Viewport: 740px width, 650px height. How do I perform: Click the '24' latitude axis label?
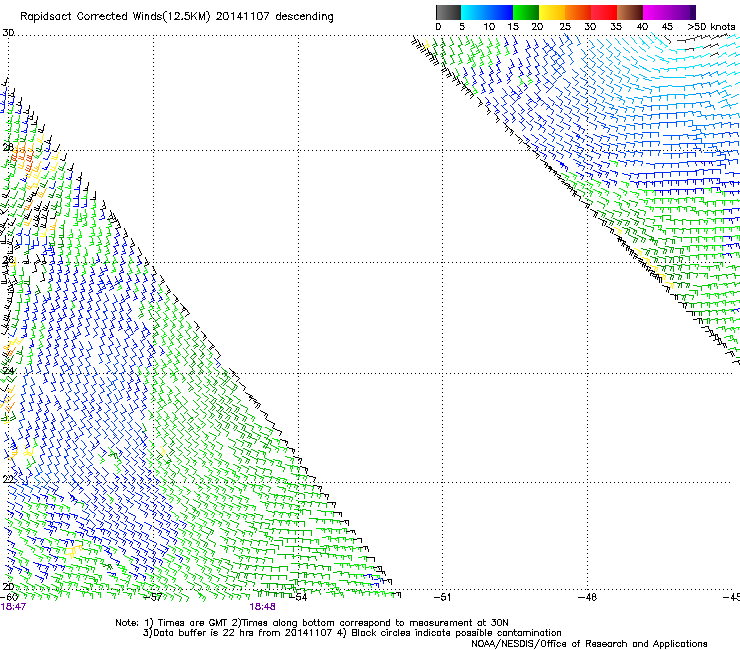pyautogui.click(x=8, y=371)
